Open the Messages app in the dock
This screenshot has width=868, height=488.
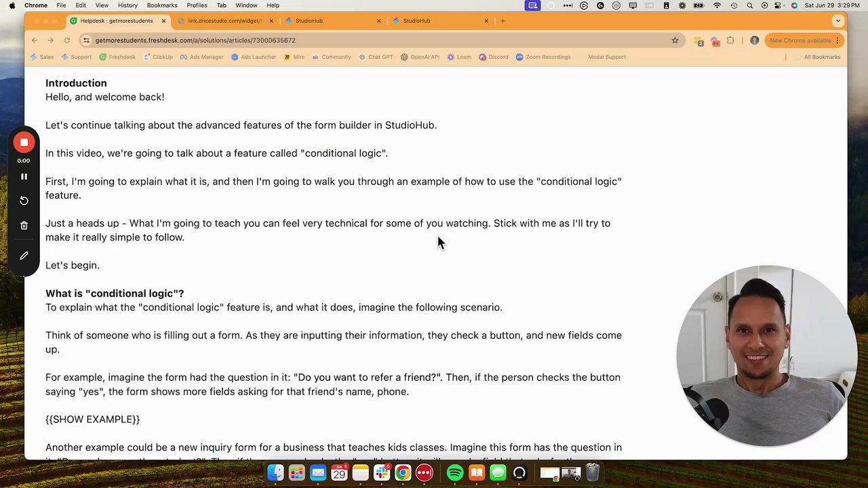coord(498,472)
